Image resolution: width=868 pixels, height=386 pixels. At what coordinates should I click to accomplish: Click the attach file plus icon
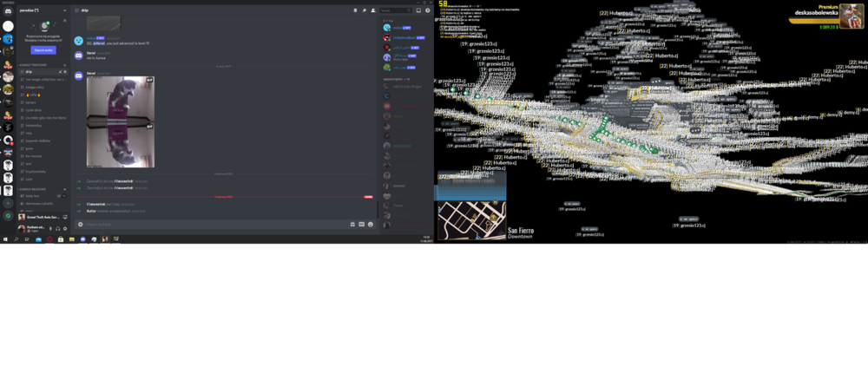click(80, 224)
